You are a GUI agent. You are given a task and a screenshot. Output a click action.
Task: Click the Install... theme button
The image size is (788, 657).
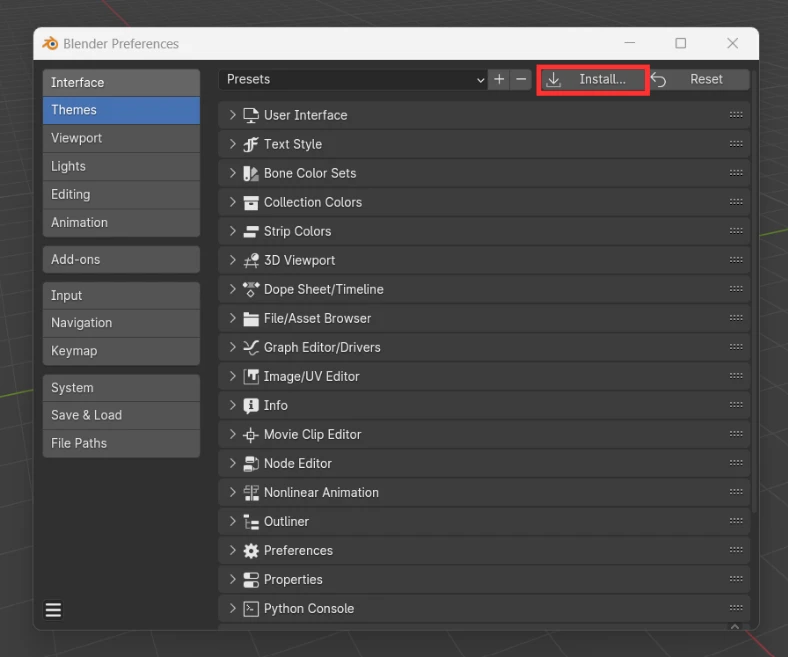coord(593,79)
